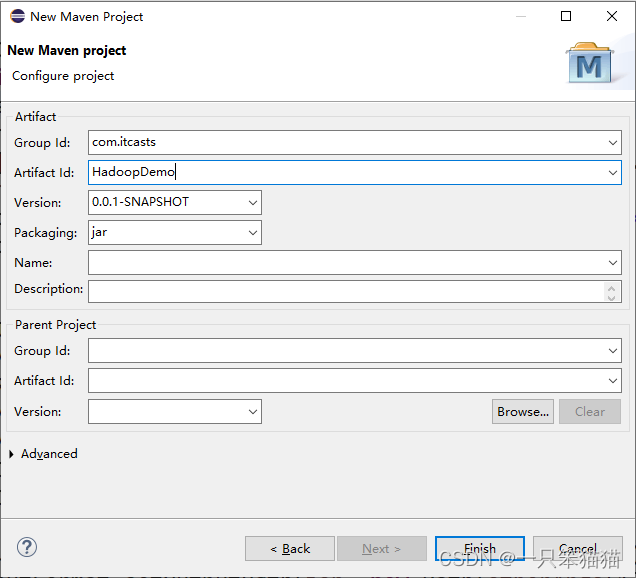Open the Artifact Id dropdown arrow
This screenshot has height=578, width=636.
coord(613,172)
